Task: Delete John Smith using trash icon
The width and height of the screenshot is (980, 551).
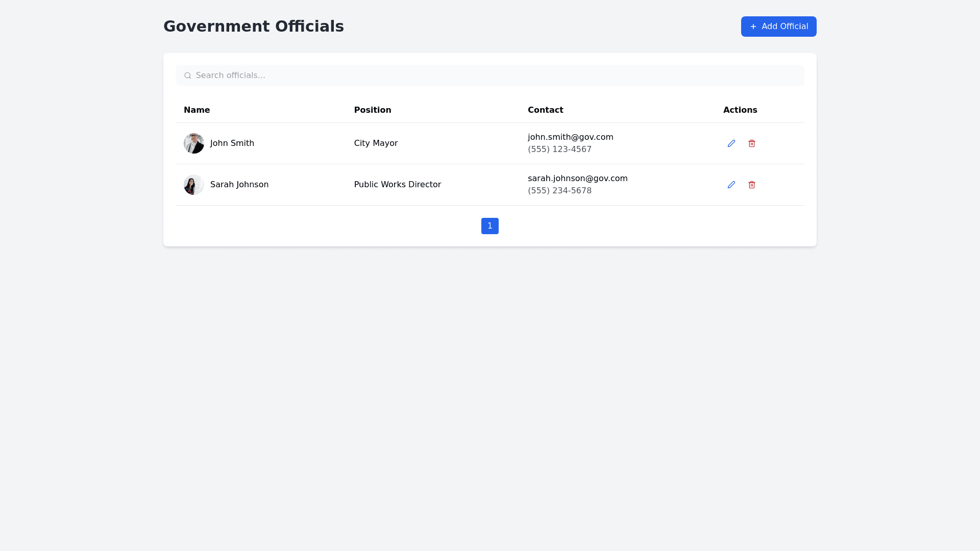Action: coord(751,143)
